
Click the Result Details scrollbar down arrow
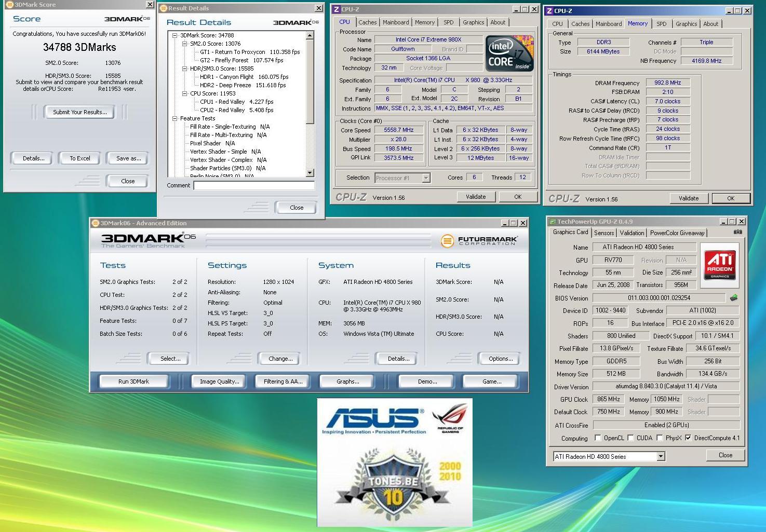coord(310,173)
